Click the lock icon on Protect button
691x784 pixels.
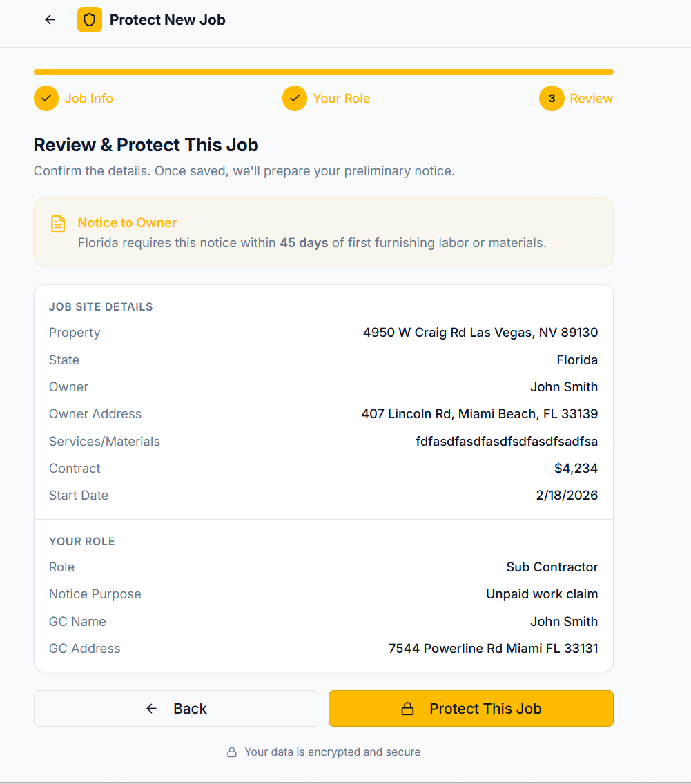coord(408,709)
